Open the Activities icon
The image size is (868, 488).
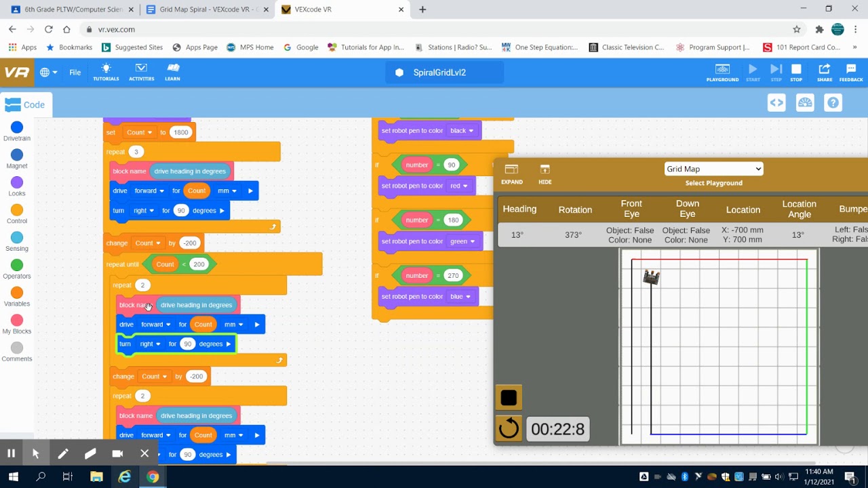[141, 73]
